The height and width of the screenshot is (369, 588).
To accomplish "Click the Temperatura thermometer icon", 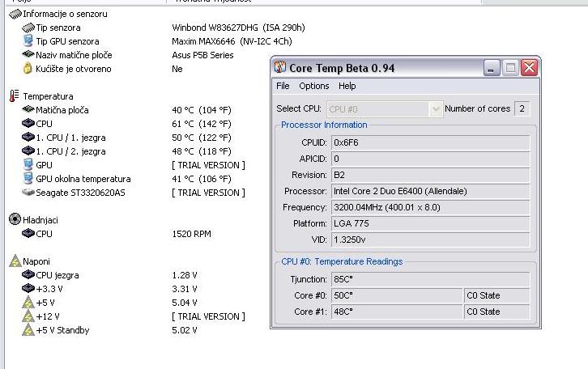I will pyautogui.click(x=15, y=96).
